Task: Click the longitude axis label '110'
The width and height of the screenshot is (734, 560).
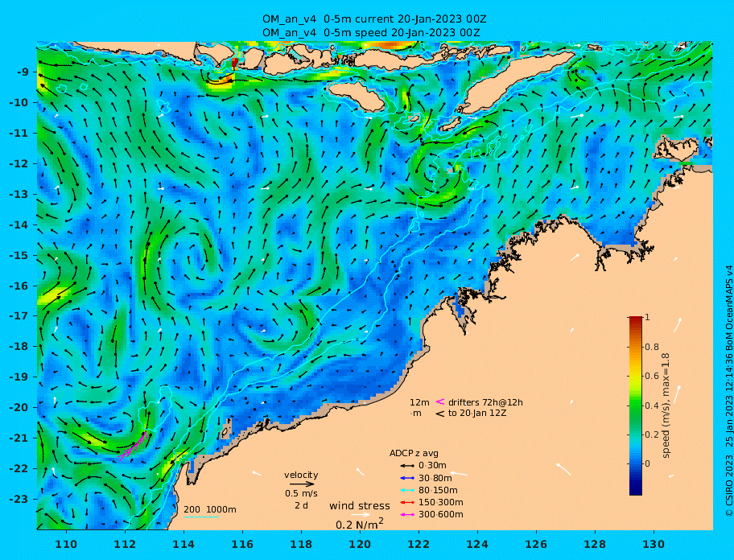Action: click(x=67, y=544)
